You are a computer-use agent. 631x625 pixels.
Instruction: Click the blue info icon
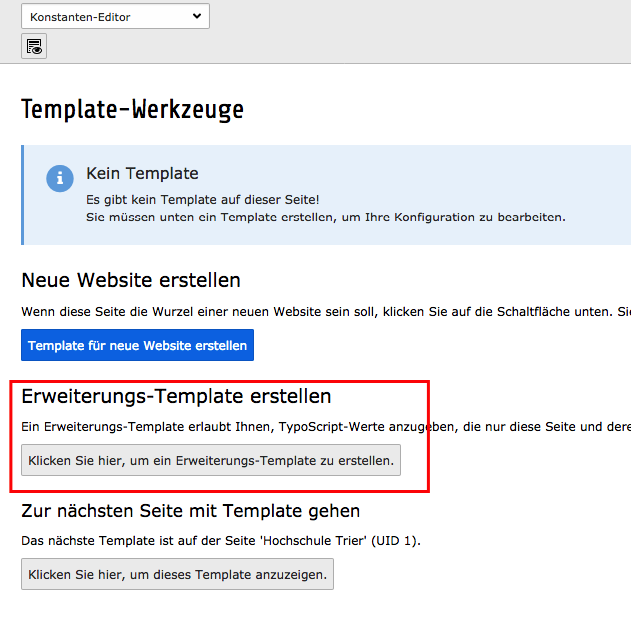60,178
